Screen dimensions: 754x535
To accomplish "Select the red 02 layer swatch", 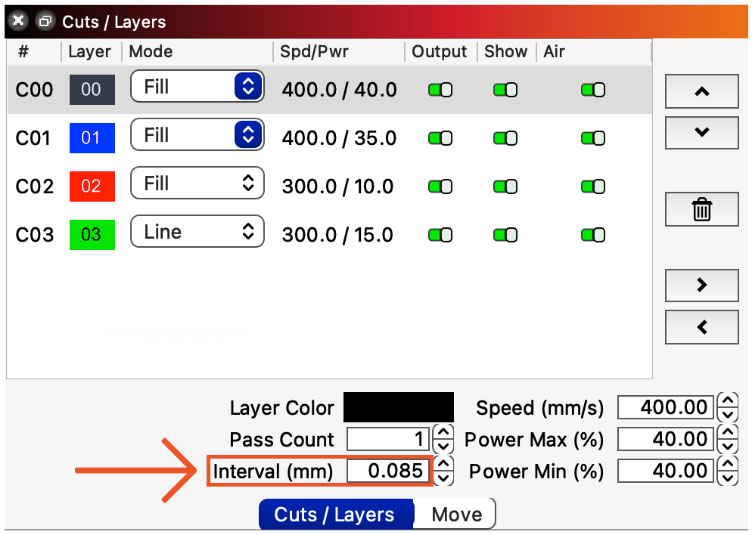I will click(x=92, y=186).
